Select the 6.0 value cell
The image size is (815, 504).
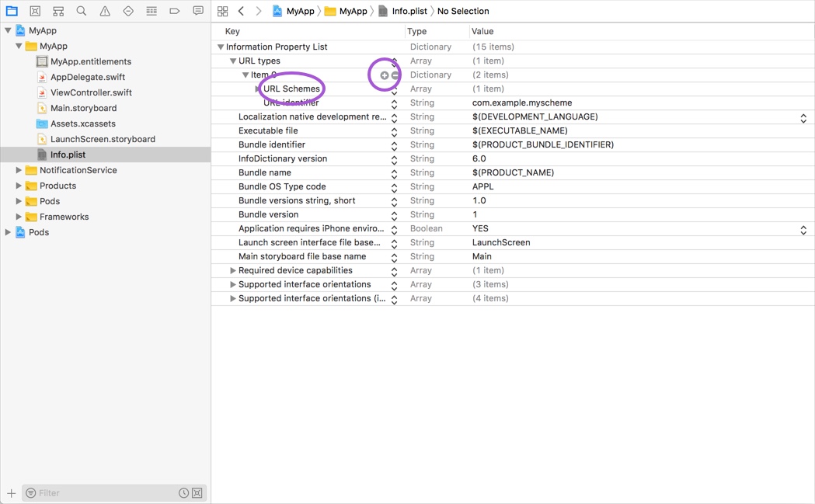point(479,159)
